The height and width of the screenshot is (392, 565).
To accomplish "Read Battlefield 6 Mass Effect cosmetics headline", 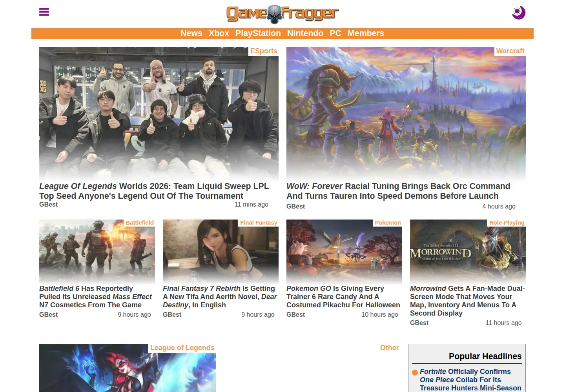I will 95,297.
